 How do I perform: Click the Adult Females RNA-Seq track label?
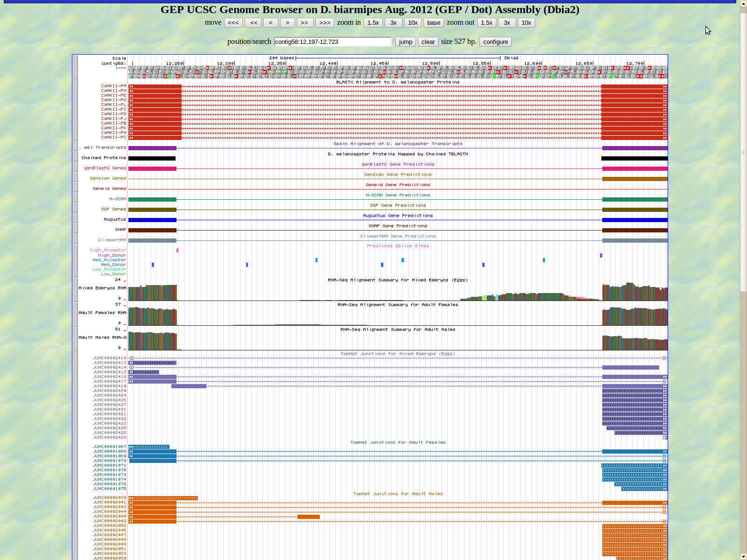(102, 313)
